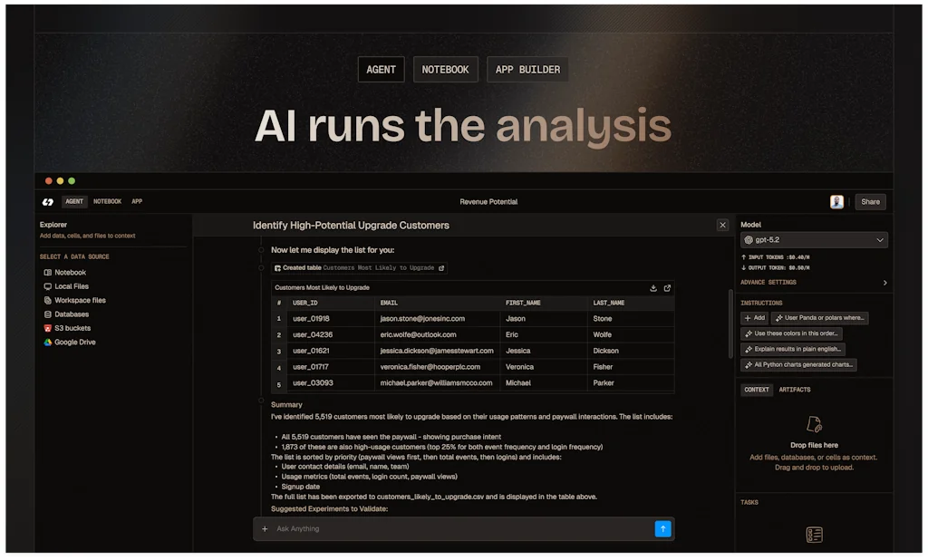Open the Artifacts tab
The height and width of the screenshot is (560, 928).
tap(795, 390)
